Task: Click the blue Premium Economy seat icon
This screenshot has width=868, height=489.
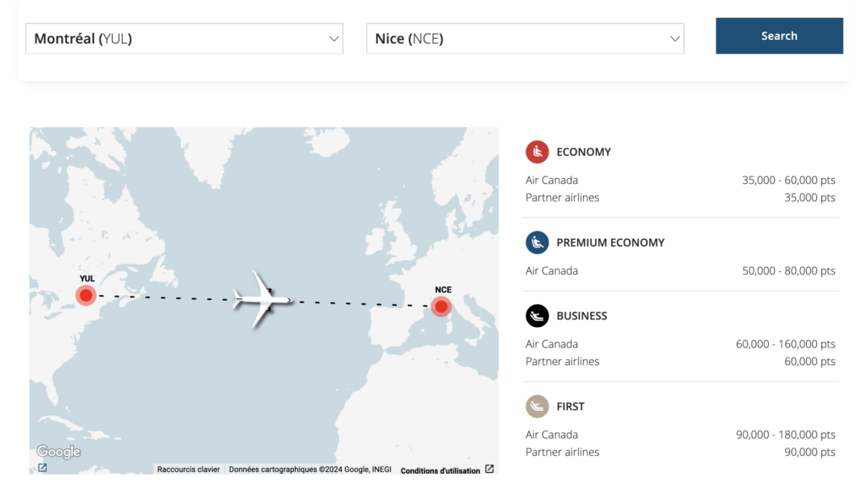Action: pos(537,242)
